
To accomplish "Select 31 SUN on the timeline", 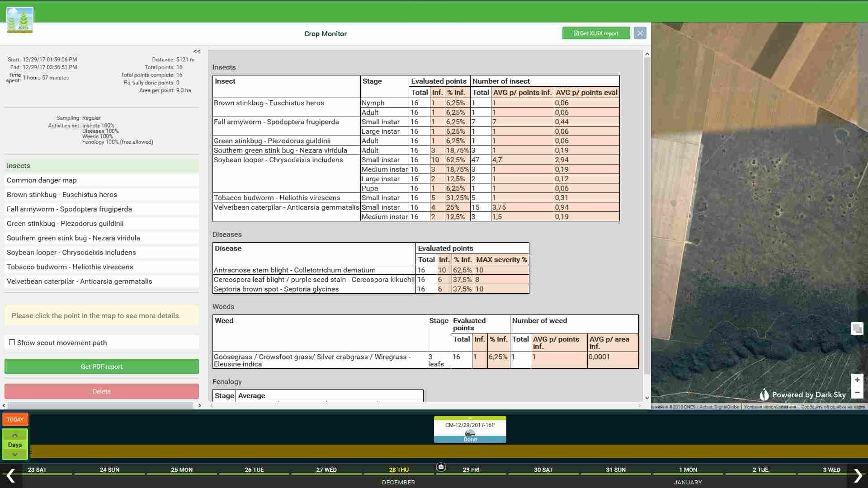I will [x=616, y=469].
